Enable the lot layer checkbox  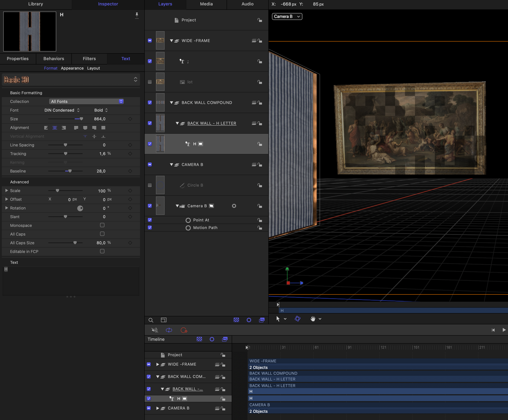150,82
